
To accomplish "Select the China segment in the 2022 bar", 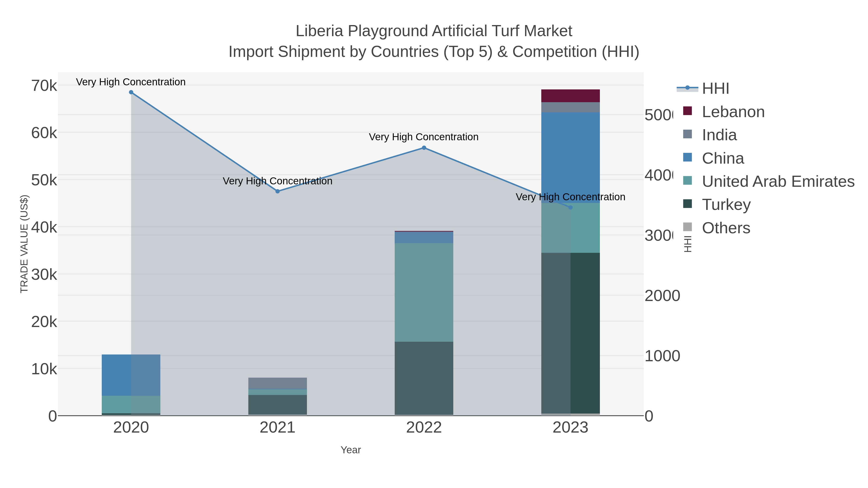I will click(424, 237).
